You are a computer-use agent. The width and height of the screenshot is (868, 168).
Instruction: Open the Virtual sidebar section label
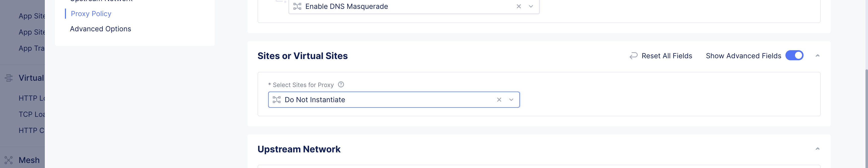pyautogui.click(x=31, y=78)
